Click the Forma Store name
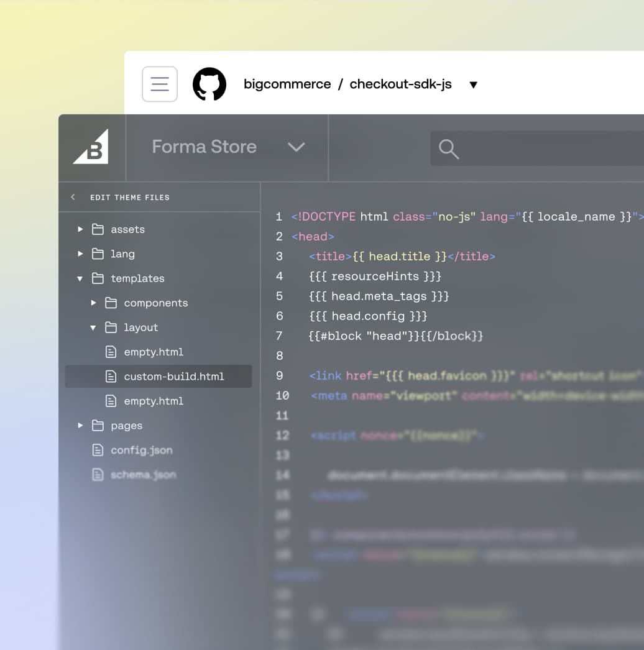Screen dimensions: 644x650 [x=204, y=147]
